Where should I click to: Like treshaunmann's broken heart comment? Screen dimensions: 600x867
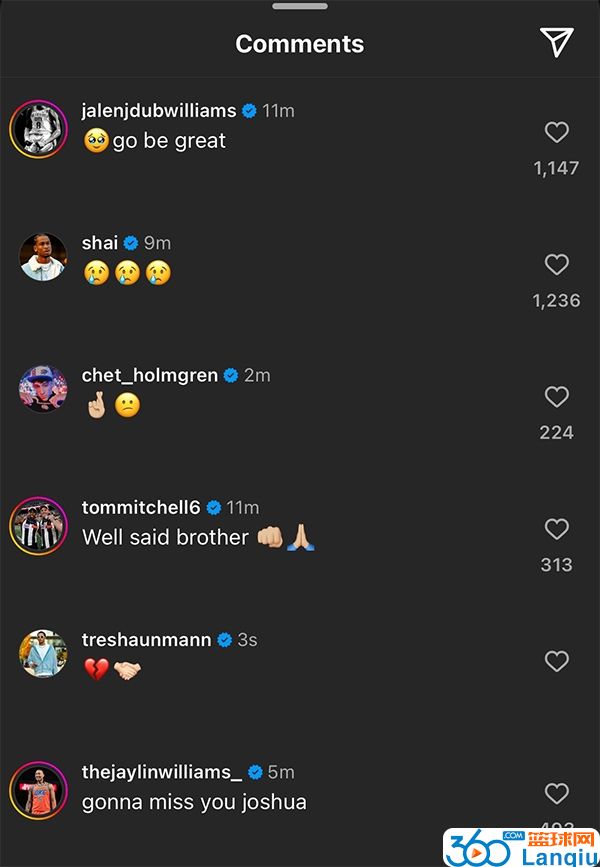pyautogui.click(x=556, y=661)
